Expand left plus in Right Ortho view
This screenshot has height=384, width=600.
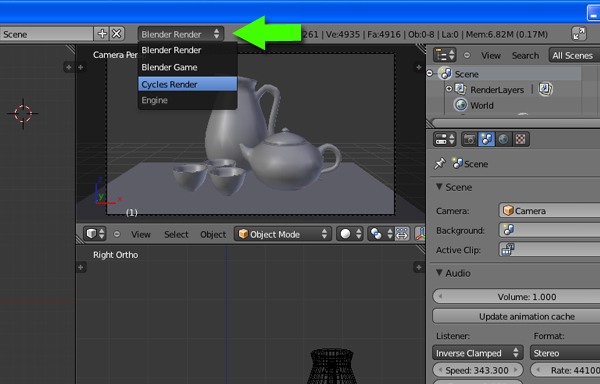point(81,267)
